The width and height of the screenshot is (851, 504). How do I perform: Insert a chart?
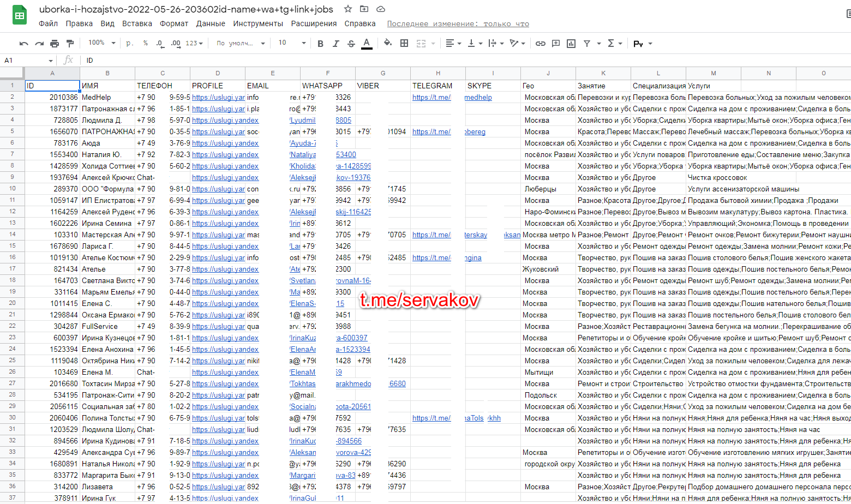571,43
